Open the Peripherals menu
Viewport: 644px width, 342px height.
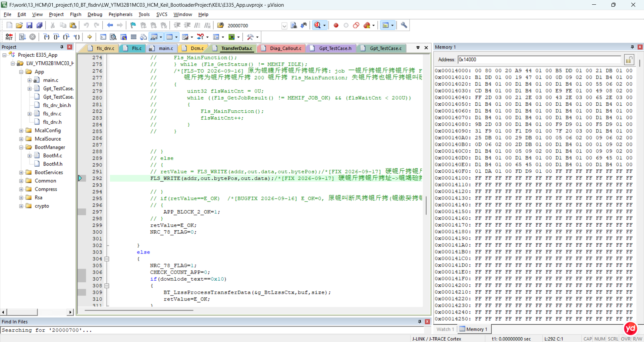pos(120,14)
